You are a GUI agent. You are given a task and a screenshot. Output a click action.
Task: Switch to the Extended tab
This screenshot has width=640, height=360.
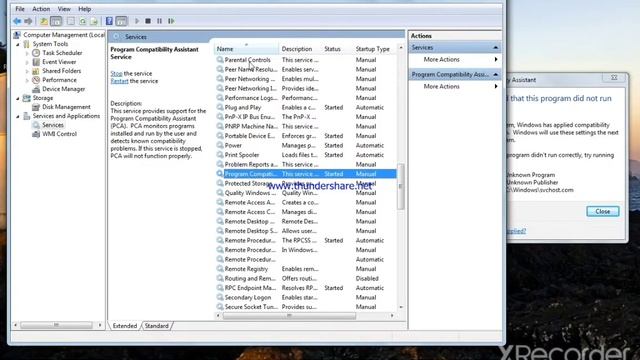click(x=124, y=326)
